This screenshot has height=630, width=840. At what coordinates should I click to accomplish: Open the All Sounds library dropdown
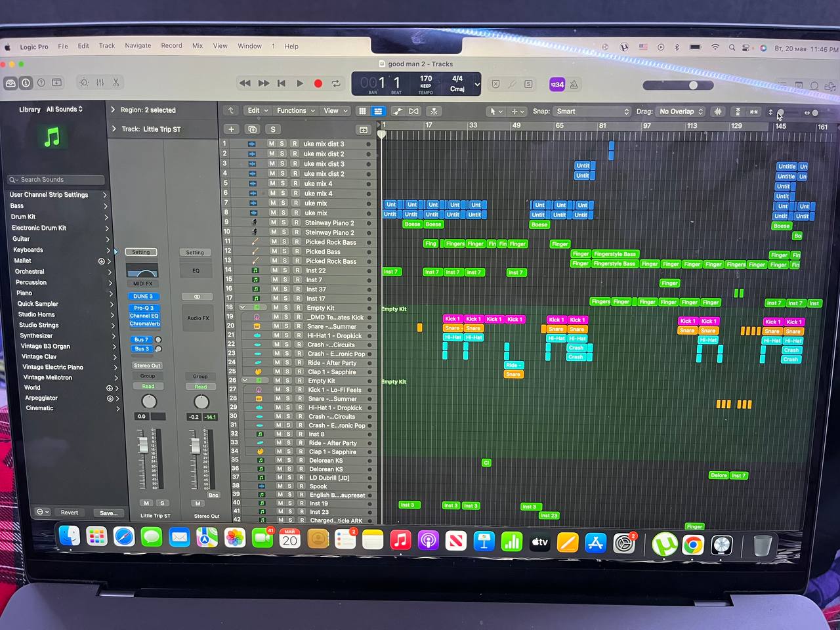[x=64, y=109]
